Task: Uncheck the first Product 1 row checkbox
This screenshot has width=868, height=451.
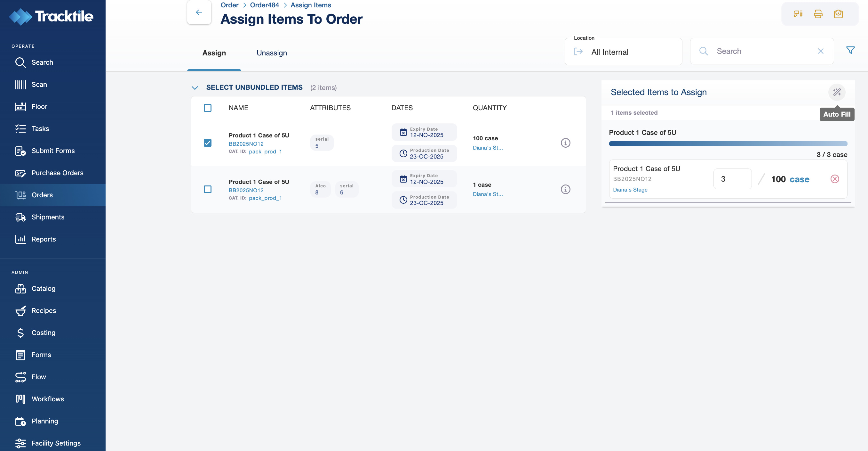Action: click(x=208, y=143)
